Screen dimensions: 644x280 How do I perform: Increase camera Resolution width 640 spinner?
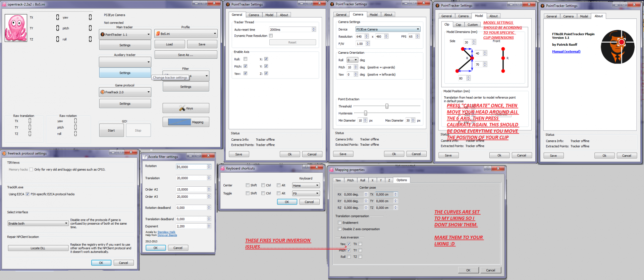coord(367,35)
